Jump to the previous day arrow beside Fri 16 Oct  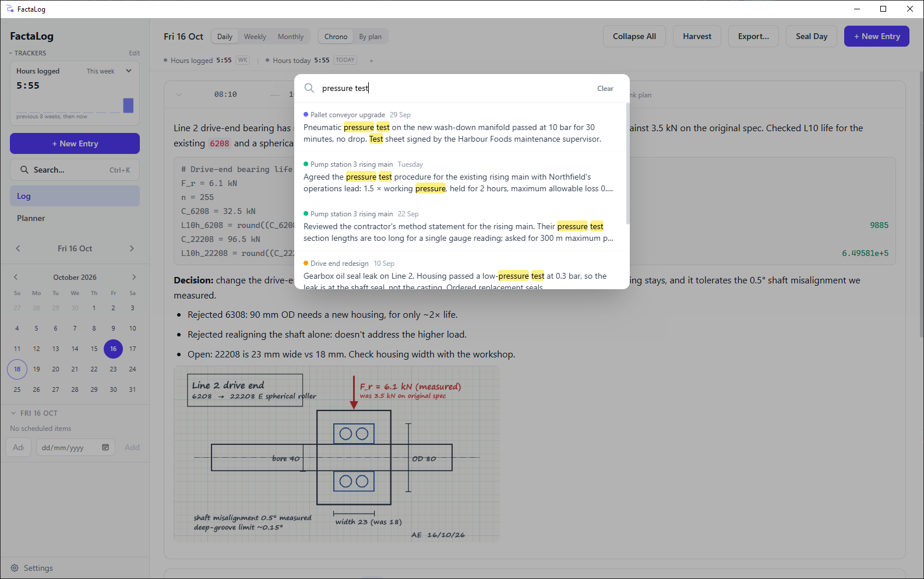point(18,248)
